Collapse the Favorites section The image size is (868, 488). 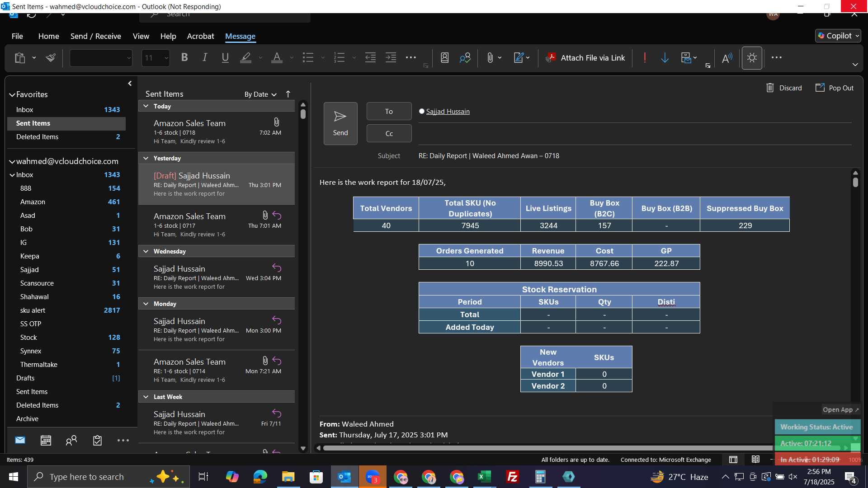pos(12,94)
